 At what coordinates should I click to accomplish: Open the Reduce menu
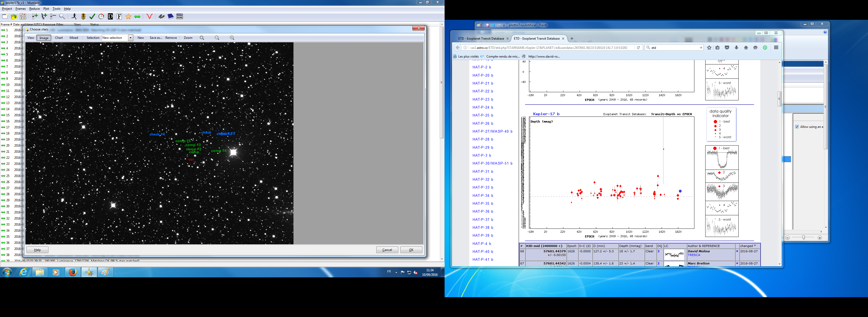click(x=34, y=9)
